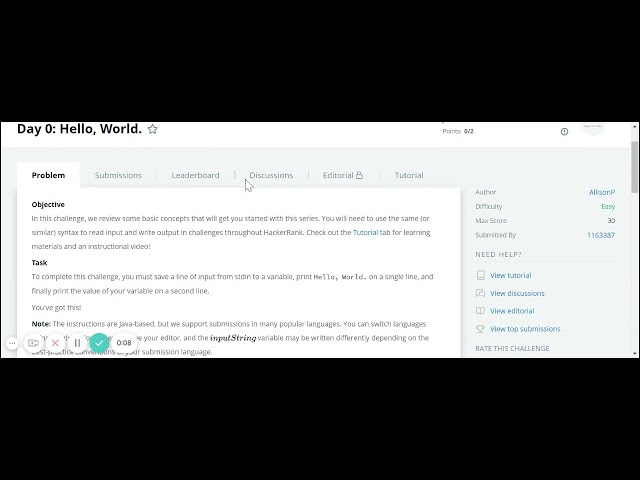640x480 pixels.
Task: Click the Max Score value 30
Action: click(x=611, y=221)
